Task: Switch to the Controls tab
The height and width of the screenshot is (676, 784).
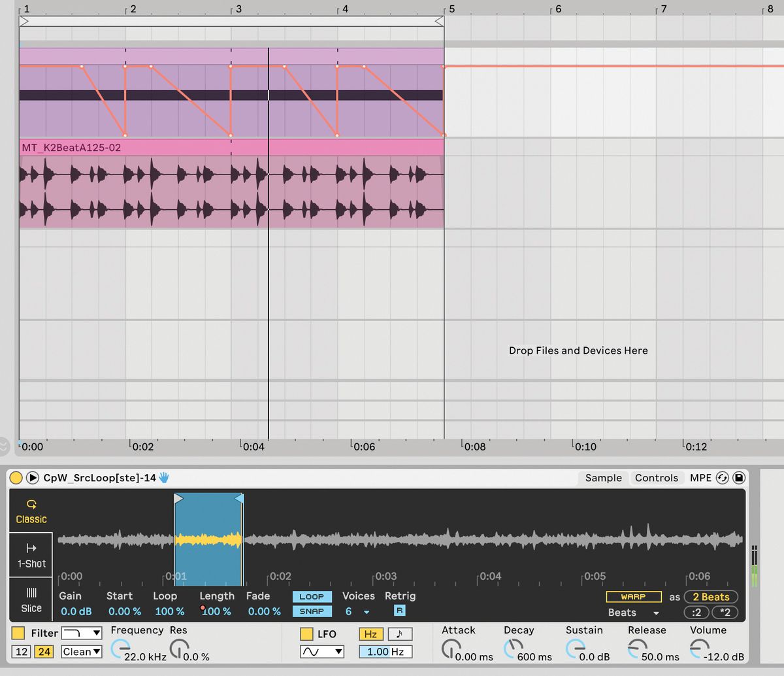Action: [x=657, y=478]
